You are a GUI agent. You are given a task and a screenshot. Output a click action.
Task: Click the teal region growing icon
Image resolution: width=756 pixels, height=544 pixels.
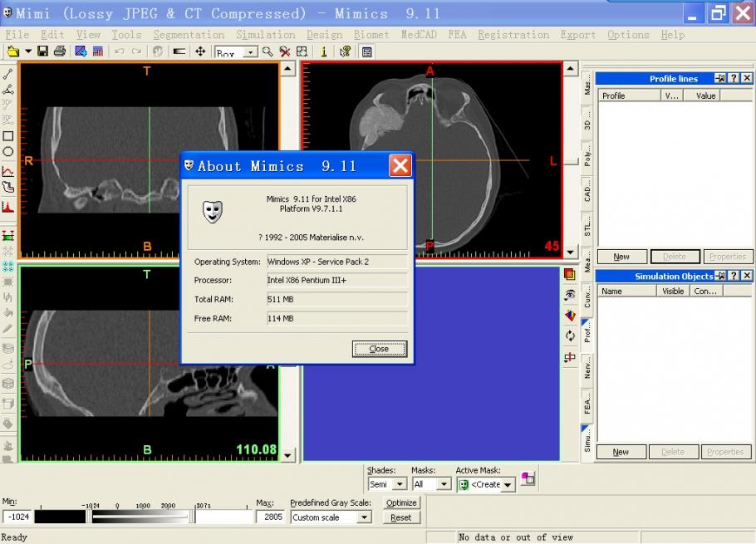[x=7, y=266]
